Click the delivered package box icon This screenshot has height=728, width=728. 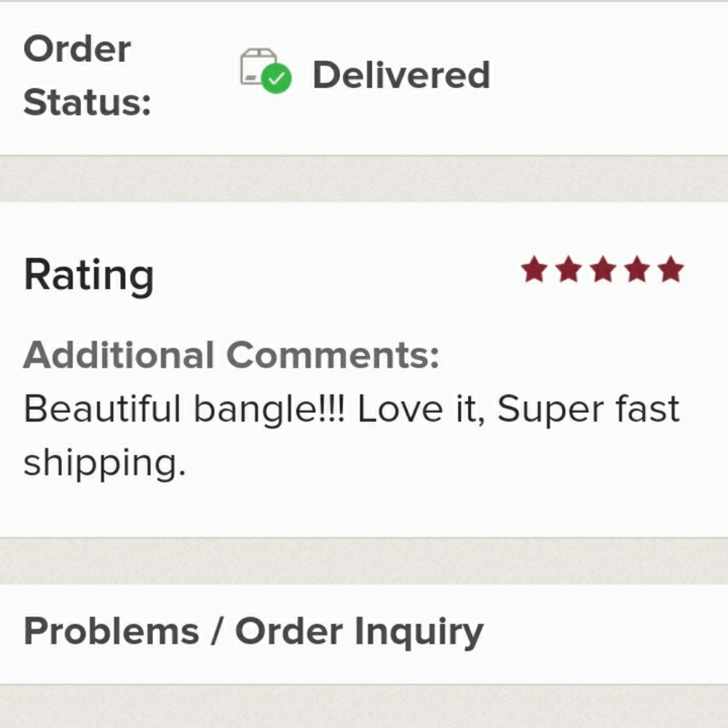point(258,66)
